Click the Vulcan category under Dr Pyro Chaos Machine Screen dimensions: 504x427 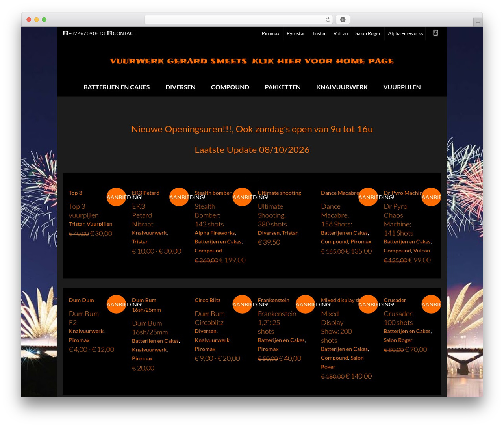(x=422, y=251)
